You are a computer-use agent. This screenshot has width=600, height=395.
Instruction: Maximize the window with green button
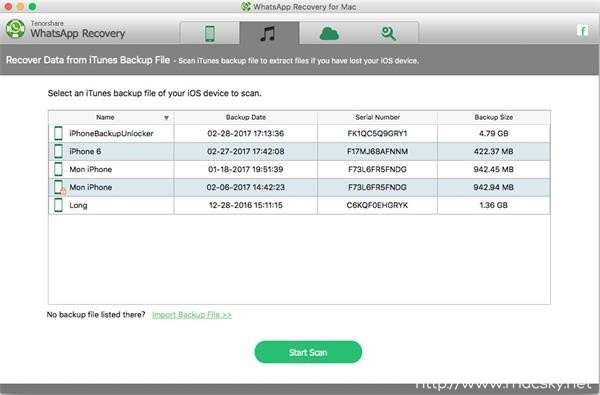click(33, 7)
